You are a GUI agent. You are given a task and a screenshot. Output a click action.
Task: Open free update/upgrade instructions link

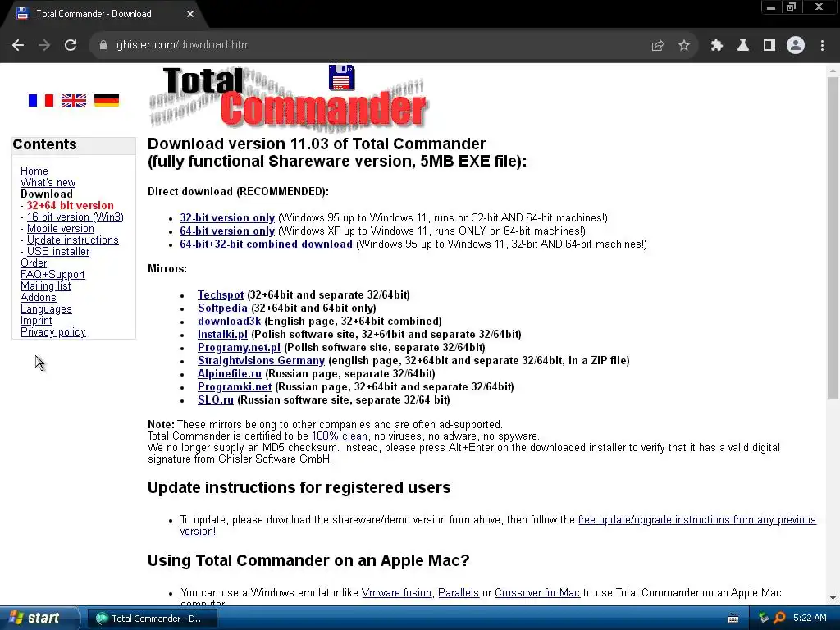(697, 519)
